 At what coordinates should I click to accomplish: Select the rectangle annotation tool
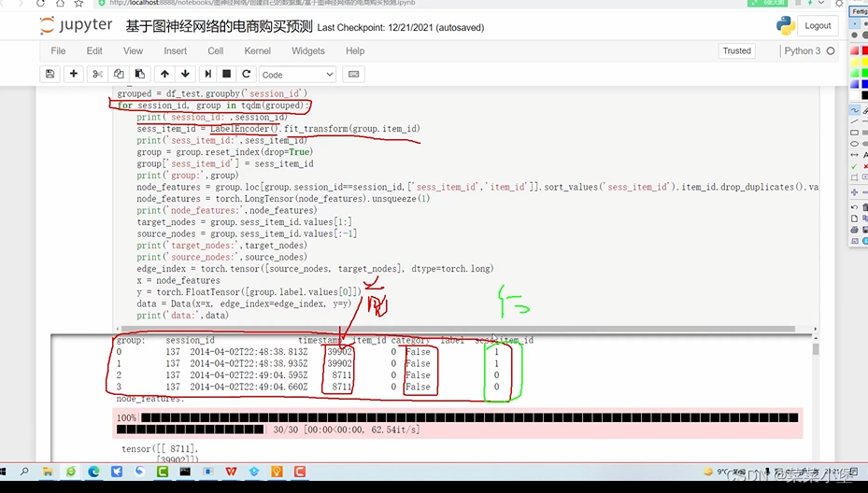point(855,133)
